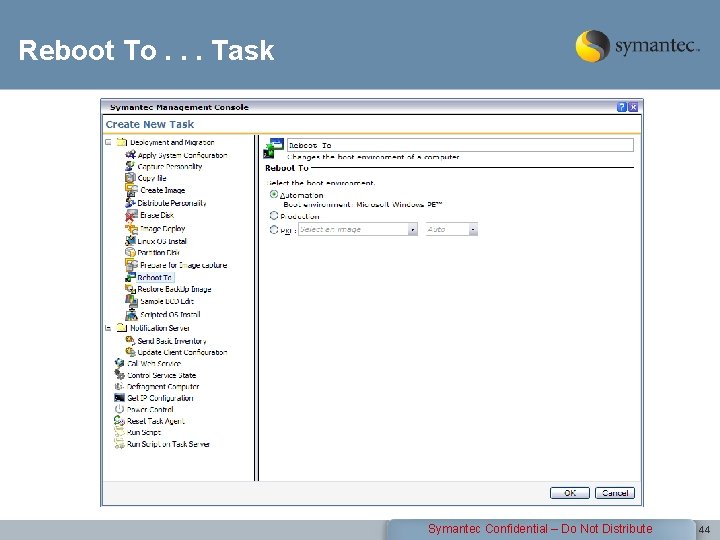Viewport: 720px width, 540px height.
Task: Click the Defragment Computer icon
Action: click(119, 386)
